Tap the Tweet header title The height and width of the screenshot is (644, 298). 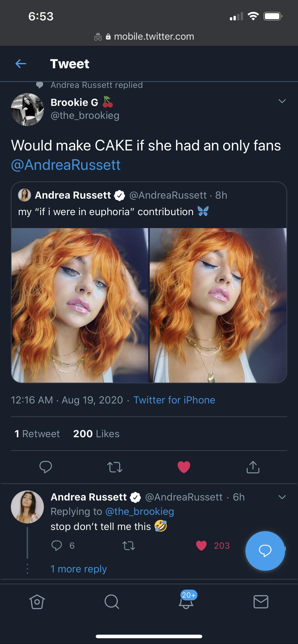(x=70, y=64)
